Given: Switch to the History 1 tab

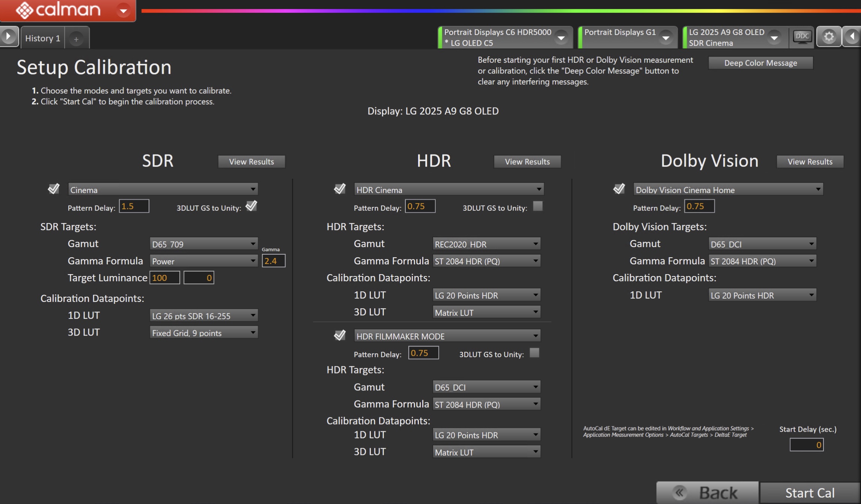Looking at the screenshot, I should tap(42, 38).
